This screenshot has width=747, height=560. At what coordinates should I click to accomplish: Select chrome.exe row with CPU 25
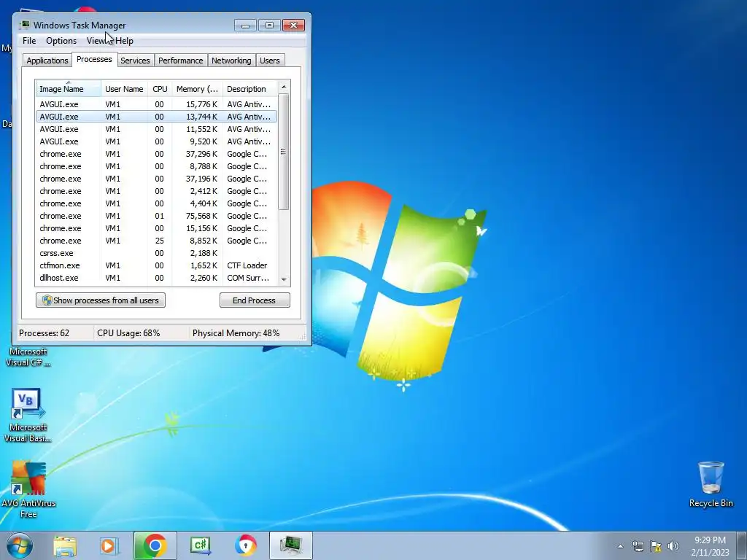click(156, 241)
